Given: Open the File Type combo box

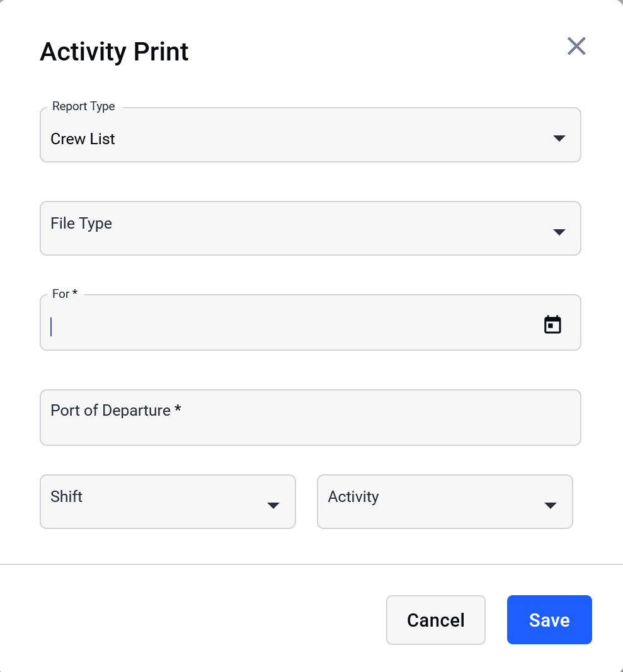Looking at the screenshot, I should (x=311, y=229).
